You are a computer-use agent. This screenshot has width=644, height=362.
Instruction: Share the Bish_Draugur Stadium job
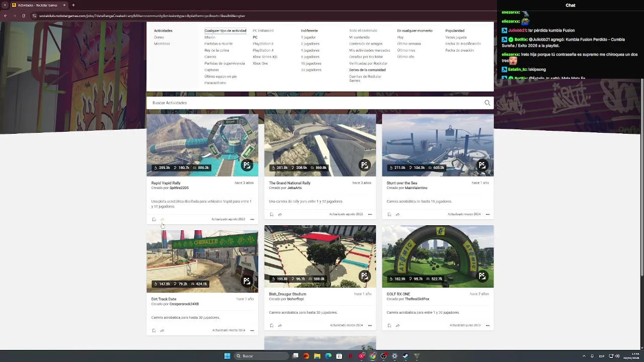280,325
